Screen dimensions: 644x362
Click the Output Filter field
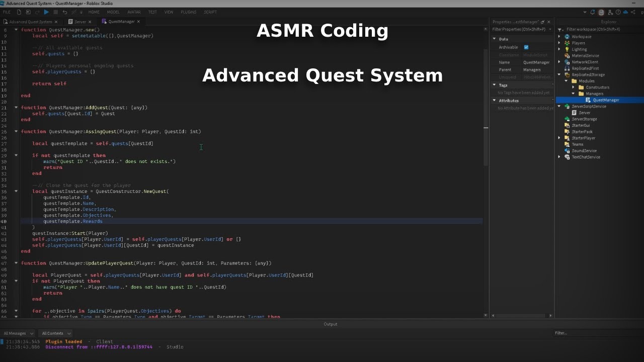598,333
